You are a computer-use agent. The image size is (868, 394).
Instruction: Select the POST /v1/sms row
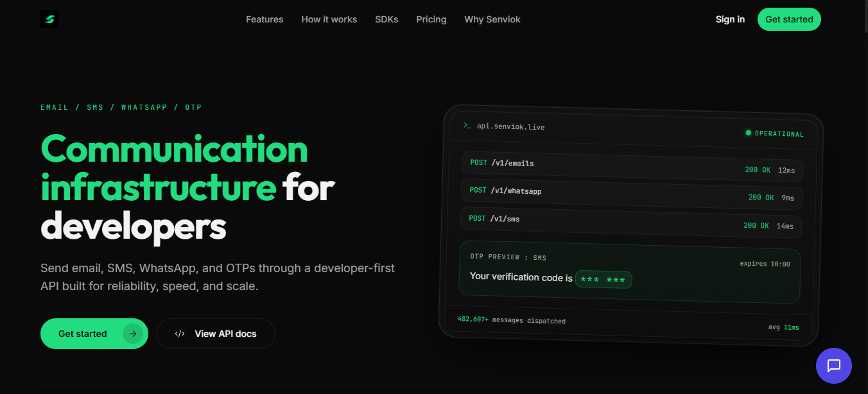[631, 222]
